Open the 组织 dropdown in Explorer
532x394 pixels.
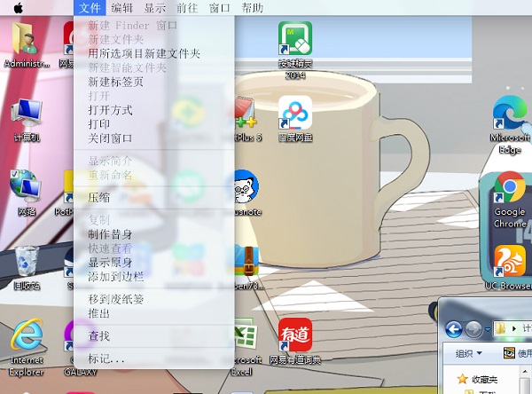coord(468,353)
